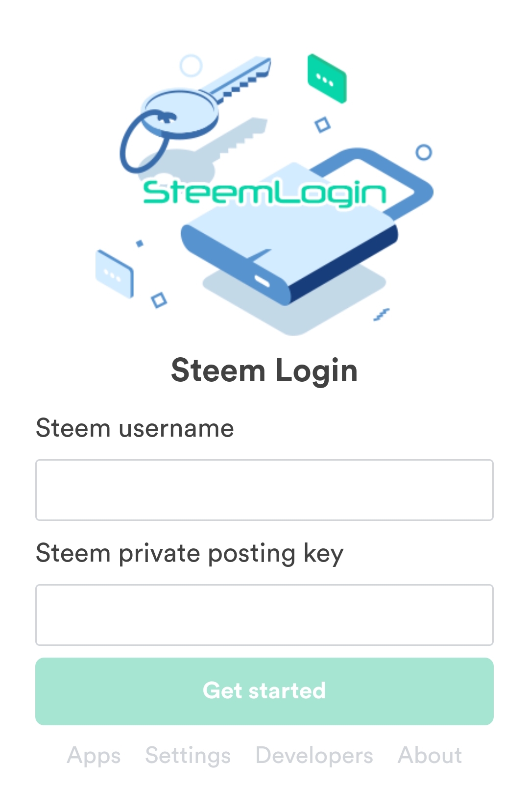This screenshot has width=529, height=812.
Task: Open the About link
Action: click(x=430, y=755)
